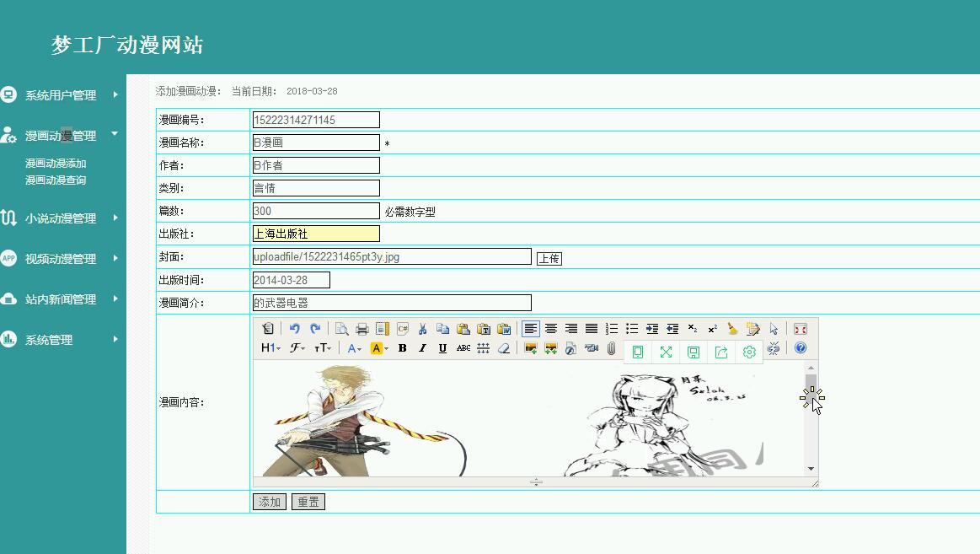Collapse 漫画动漫管理 sidebar menu
The height and width of the screenshot is (554, 980).
(60, 135)
